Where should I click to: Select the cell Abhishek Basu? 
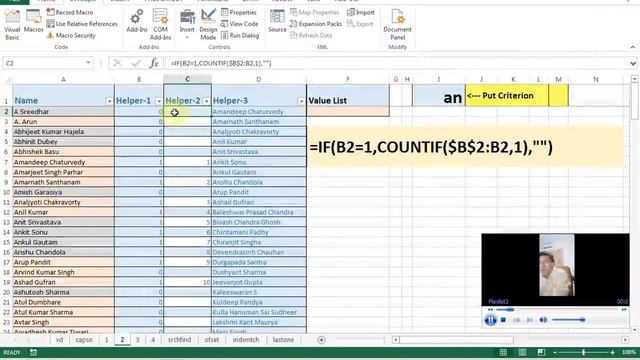pos(63,152)
